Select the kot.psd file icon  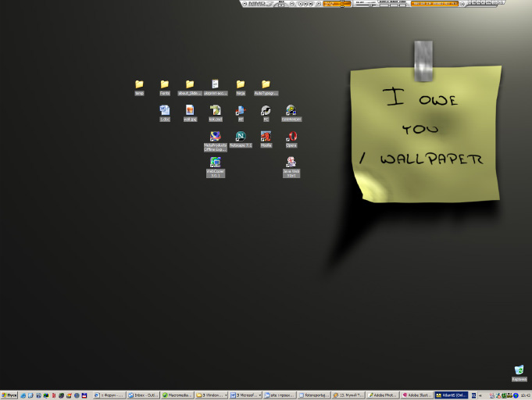pos(215,113)
